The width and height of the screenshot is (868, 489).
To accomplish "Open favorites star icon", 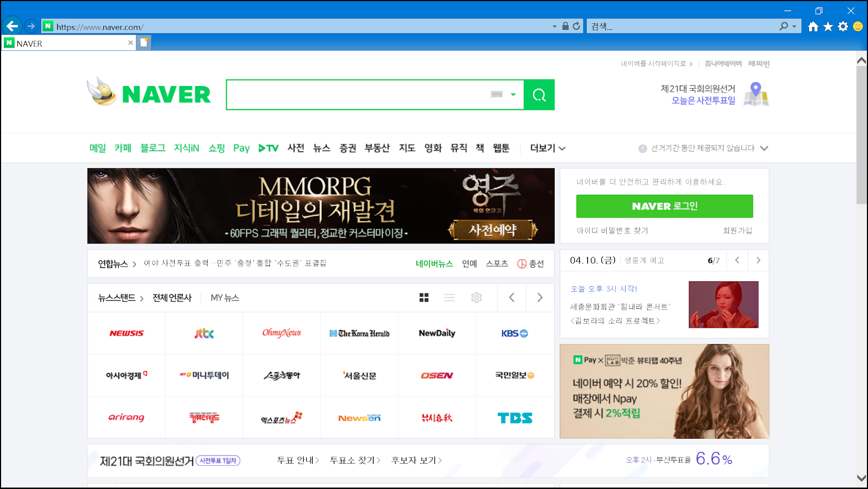I will (x=828, y=27).
